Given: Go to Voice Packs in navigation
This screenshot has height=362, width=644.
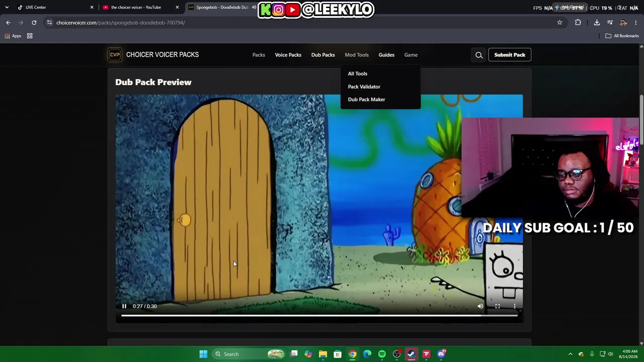Looking at the screenshot, I should [288, 55].
